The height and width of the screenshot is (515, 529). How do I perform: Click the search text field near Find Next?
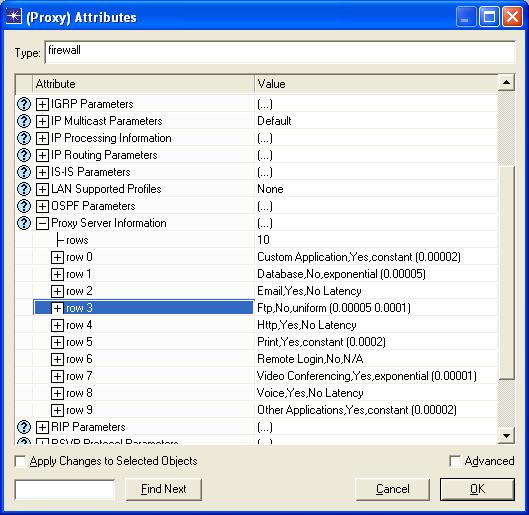(65, 489)
